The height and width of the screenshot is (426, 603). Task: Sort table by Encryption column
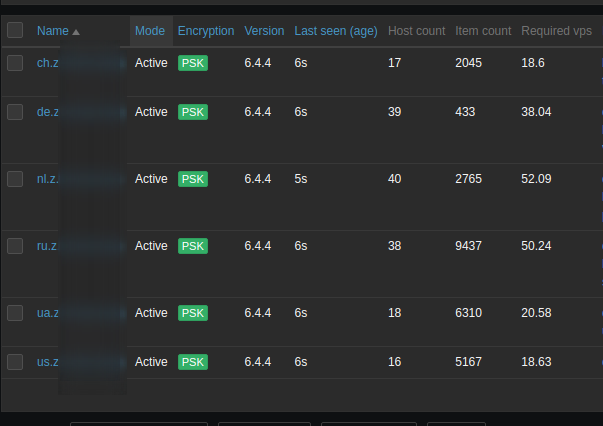point(206,31)
